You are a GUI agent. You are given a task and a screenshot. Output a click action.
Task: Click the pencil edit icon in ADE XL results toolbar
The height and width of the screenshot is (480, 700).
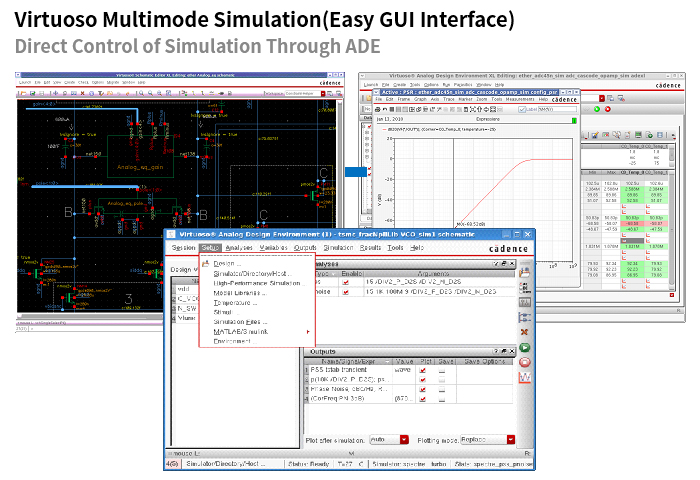click(x=595, y=135)
